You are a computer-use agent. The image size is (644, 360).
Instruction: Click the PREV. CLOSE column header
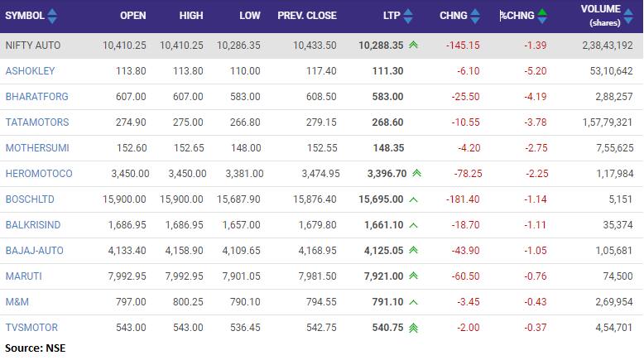[307, 16]
